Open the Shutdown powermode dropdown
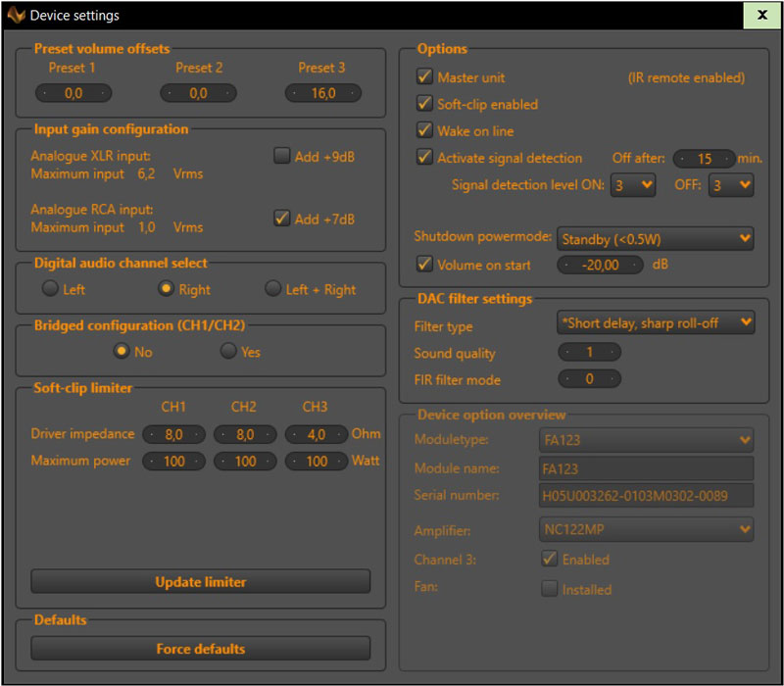 click(655, 239)
